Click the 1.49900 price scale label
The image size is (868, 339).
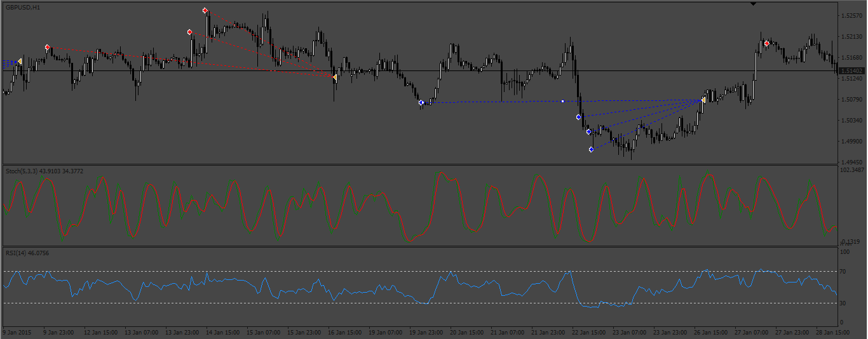[851, 141]
